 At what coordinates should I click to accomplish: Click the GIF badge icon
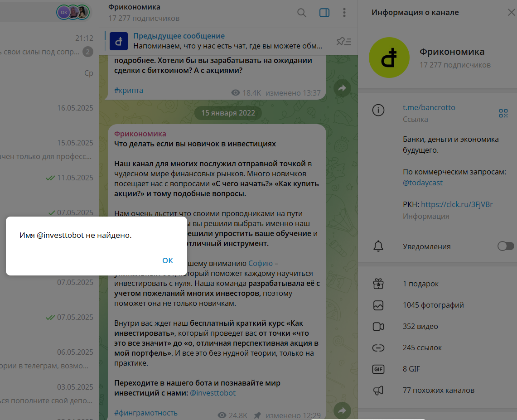[x=378, y=369]
